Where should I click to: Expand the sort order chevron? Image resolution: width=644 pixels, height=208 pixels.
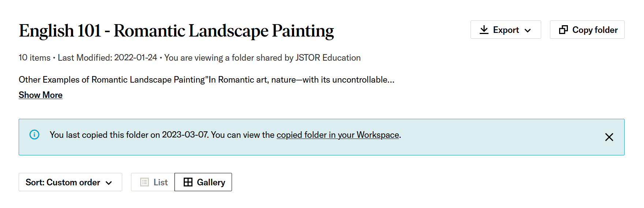coord(109,183)
